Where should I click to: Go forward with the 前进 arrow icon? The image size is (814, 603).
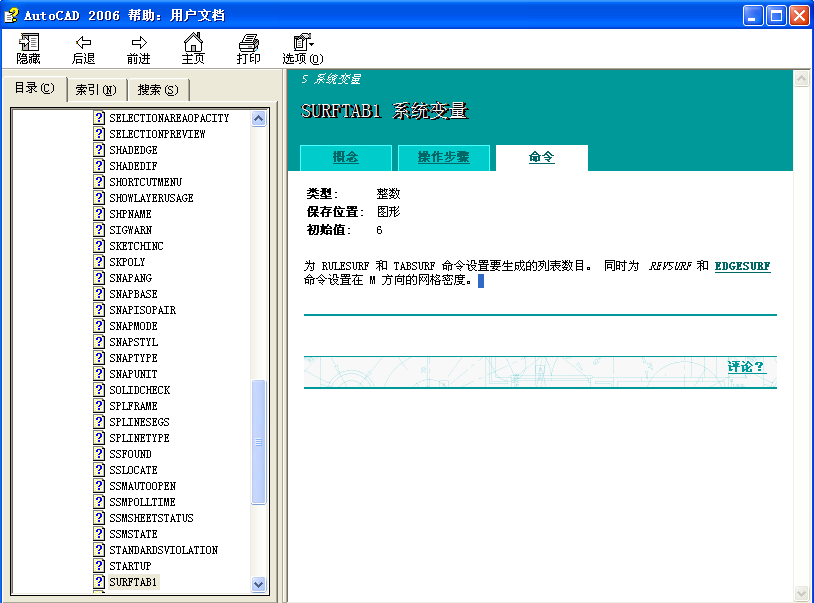click(x=139, y=42)
